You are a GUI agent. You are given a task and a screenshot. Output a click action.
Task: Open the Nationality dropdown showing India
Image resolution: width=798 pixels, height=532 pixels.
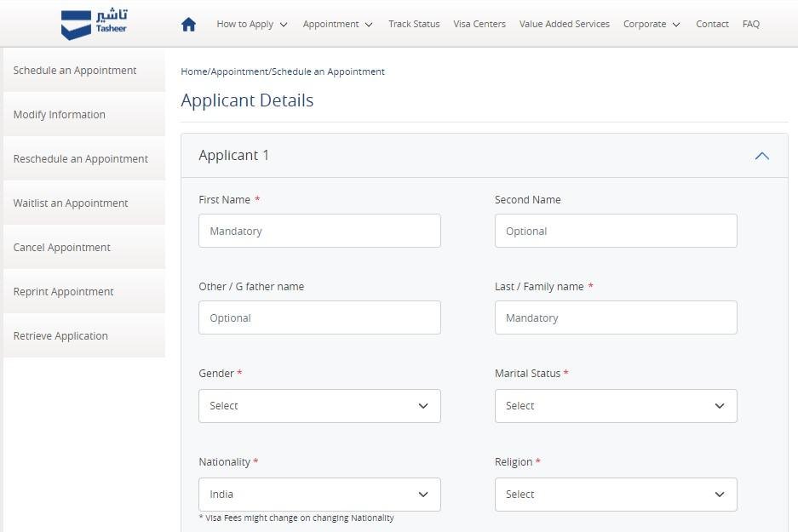coord(319,495)
